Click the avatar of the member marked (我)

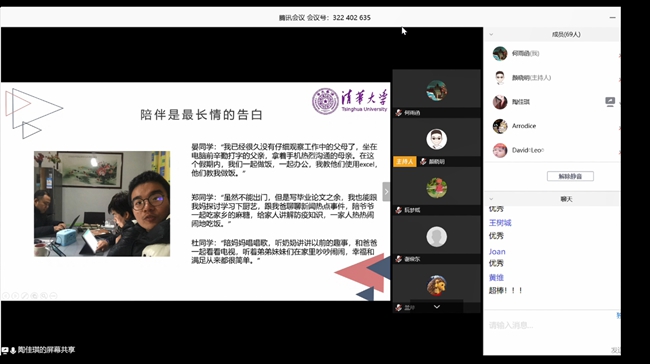500,53
